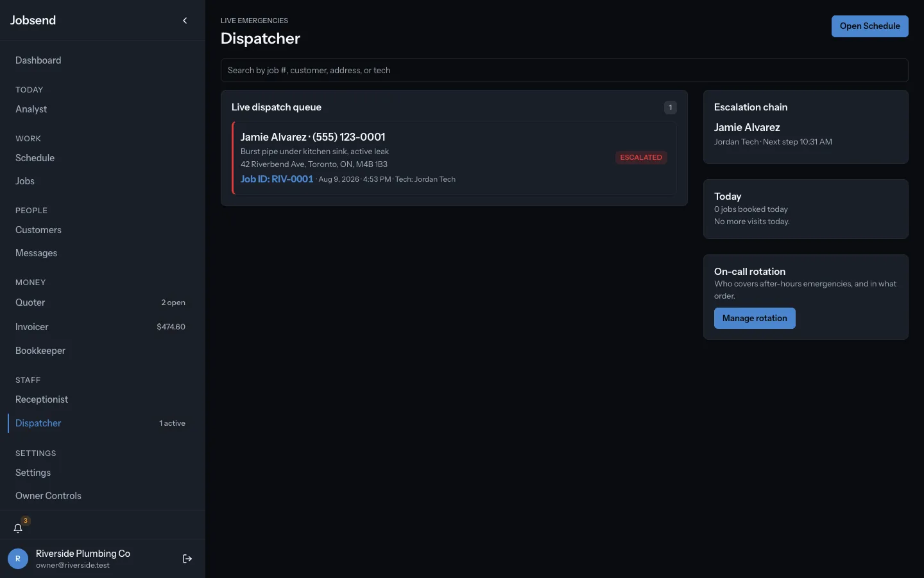
Task: Click the ESCALATED status badge
Action: click(x=641, y=157)
